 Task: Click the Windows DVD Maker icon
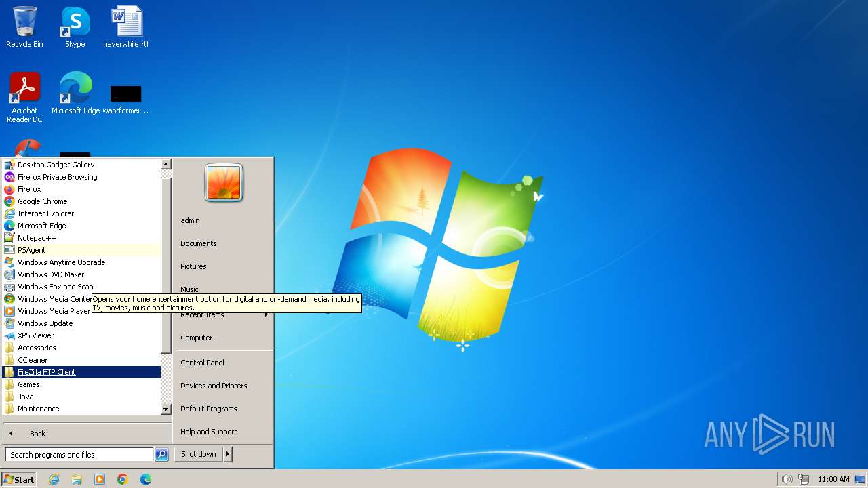[9, 274]
